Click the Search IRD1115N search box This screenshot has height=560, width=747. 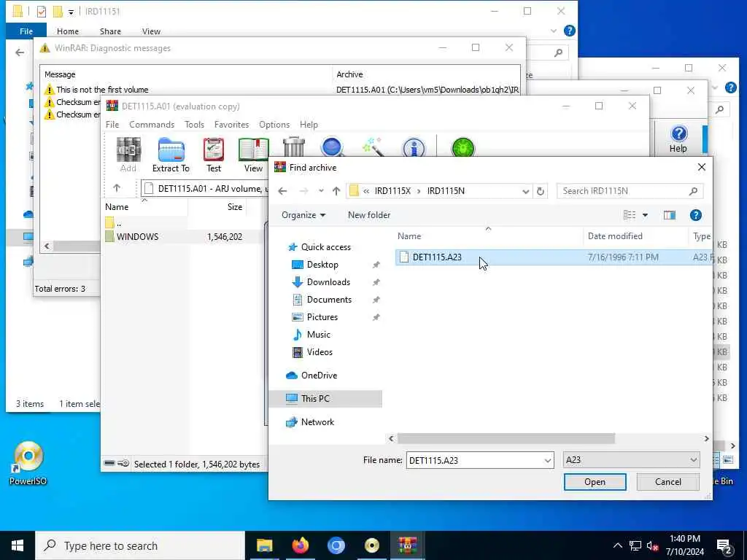(630, 191)
